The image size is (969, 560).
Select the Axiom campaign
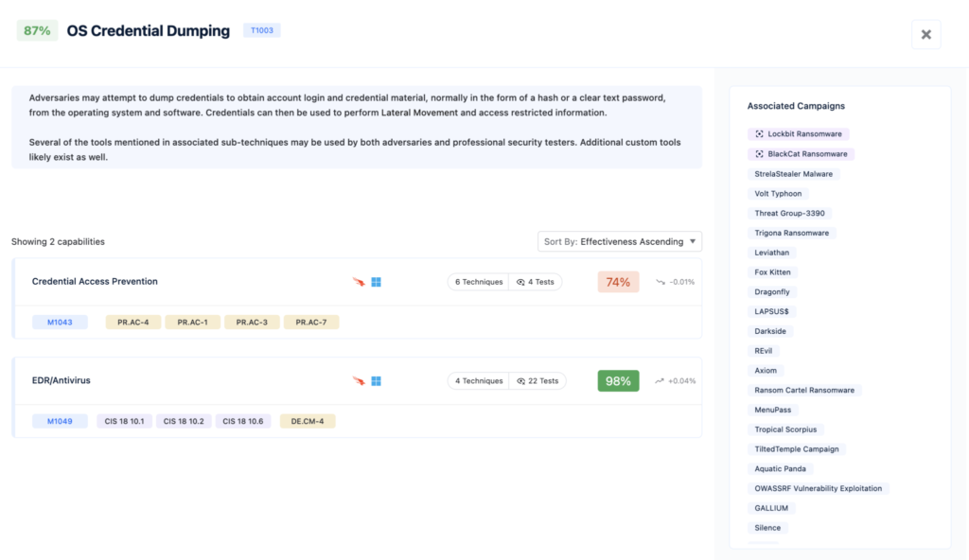point(766,370)
